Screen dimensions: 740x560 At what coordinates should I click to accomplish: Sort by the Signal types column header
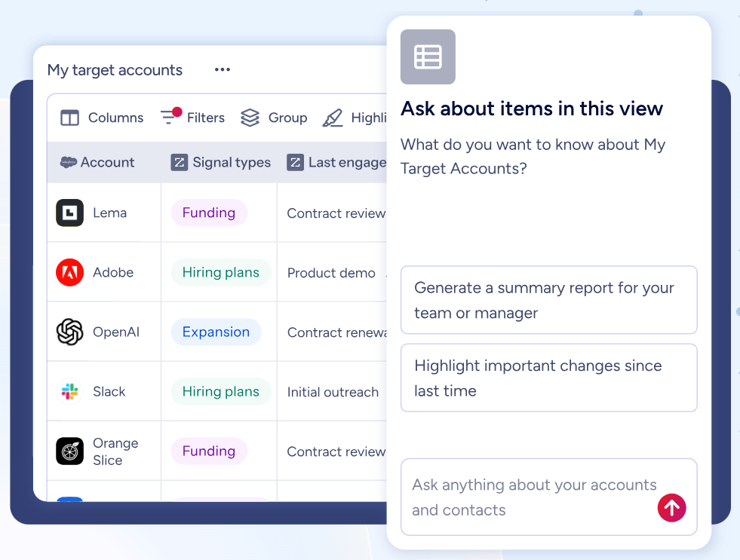click(x=219, y=162)
